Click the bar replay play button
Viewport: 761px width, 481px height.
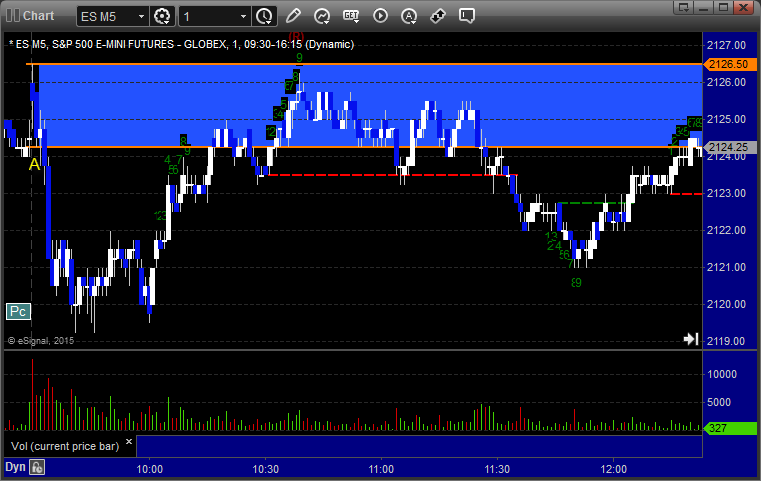[x=380, y=16]
